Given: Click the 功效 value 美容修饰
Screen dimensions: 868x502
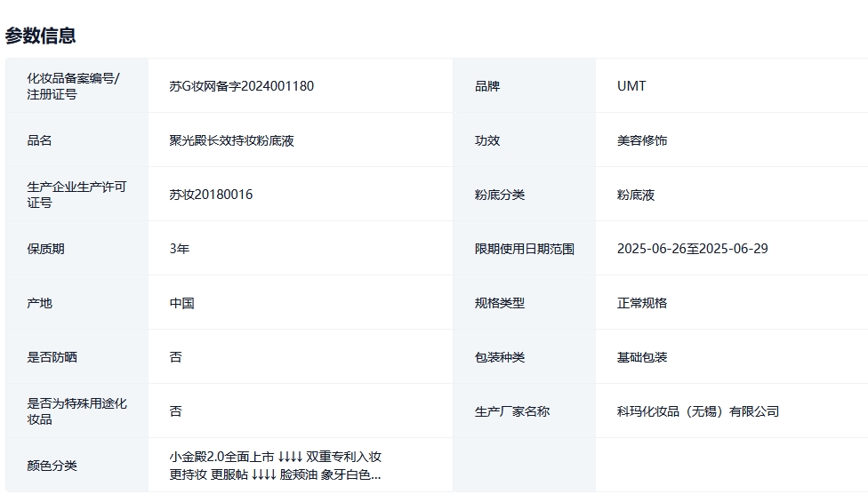Looking at the screenshot, I should tap(641, 140).
